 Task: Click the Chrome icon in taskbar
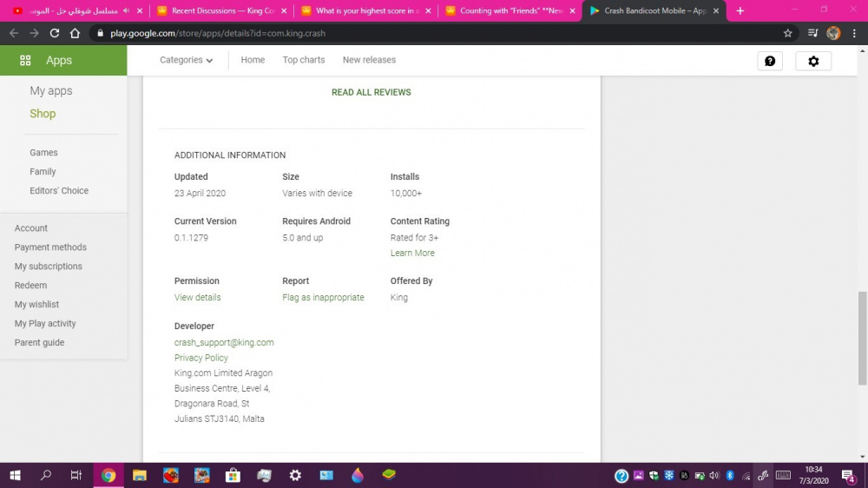point(108,475)
